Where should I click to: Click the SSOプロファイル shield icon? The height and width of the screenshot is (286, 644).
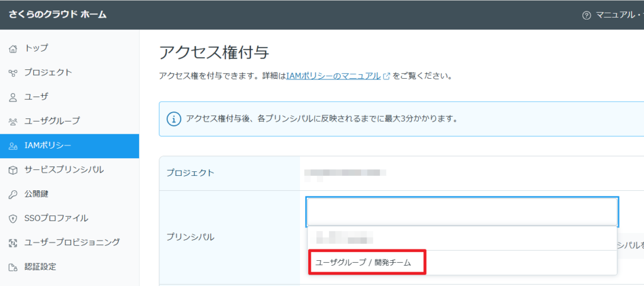coord(13,219)
